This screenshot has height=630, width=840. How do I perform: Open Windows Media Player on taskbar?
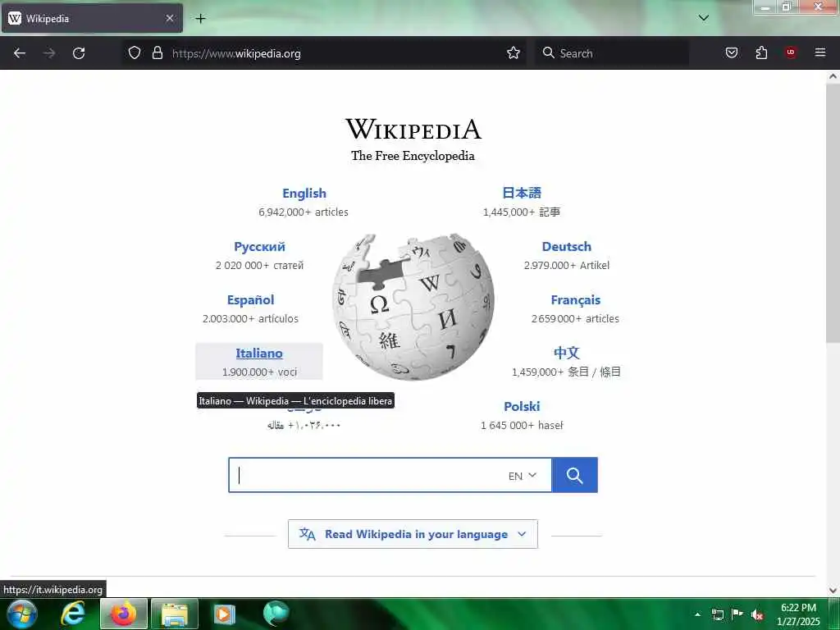coord(225,614)
